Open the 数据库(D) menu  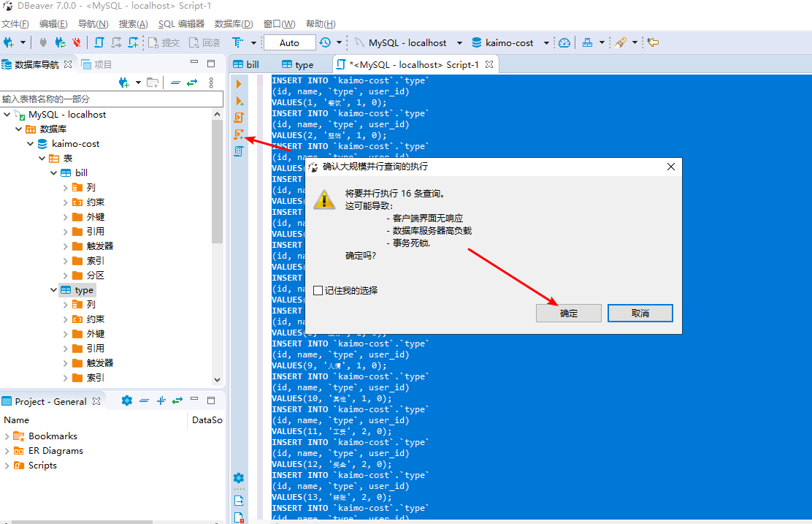pos(234,24)
